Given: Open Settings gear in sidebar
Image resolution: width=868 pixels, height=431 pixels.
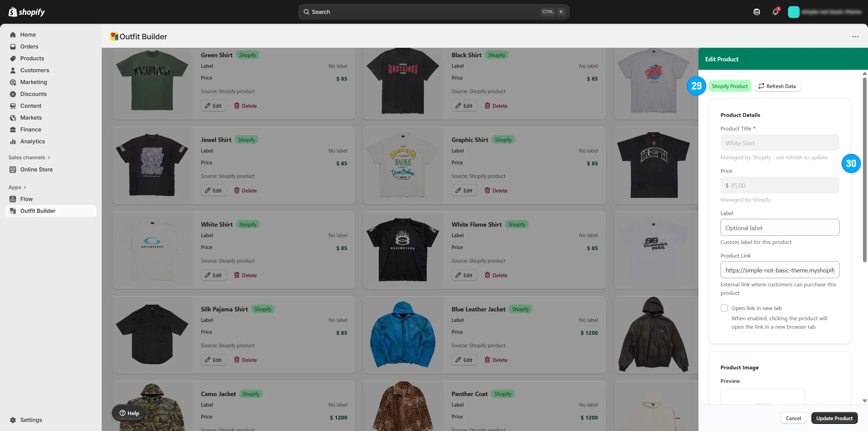Looking at the screenshot, I should coord(13,420).
